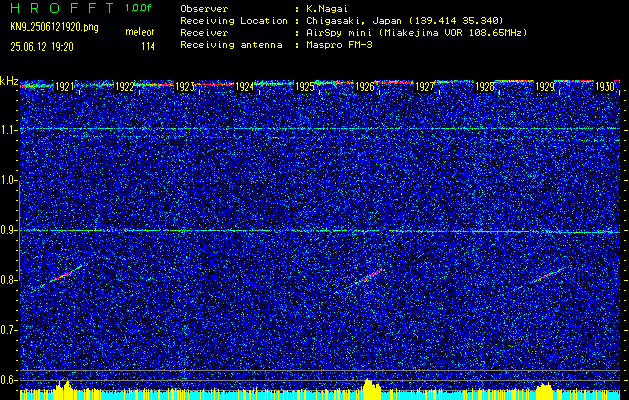
Task: Click the 1925 time marker
Action: pos(304,87)
